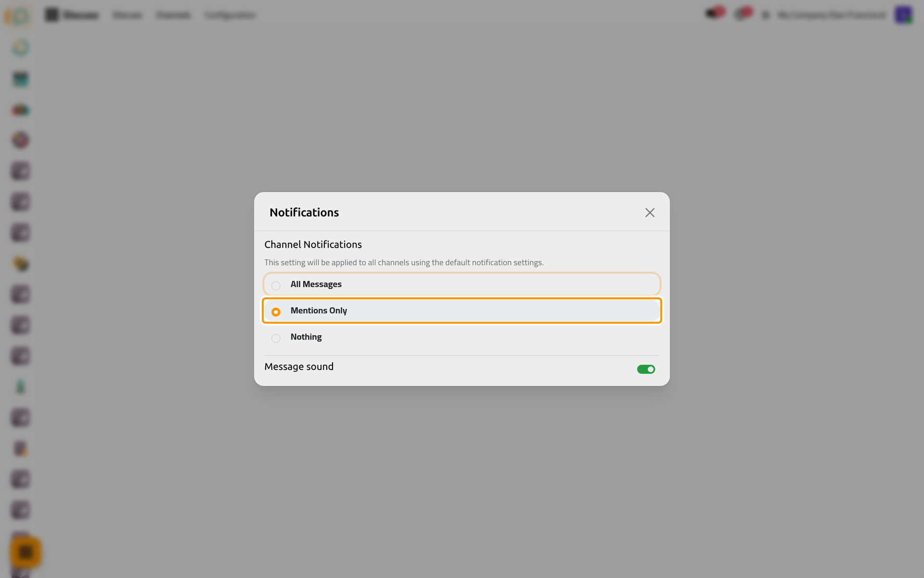Click the Channel Notifications heading
This screenshot has height=578, width=924.
pyautogui.click(x=313, y=245)
